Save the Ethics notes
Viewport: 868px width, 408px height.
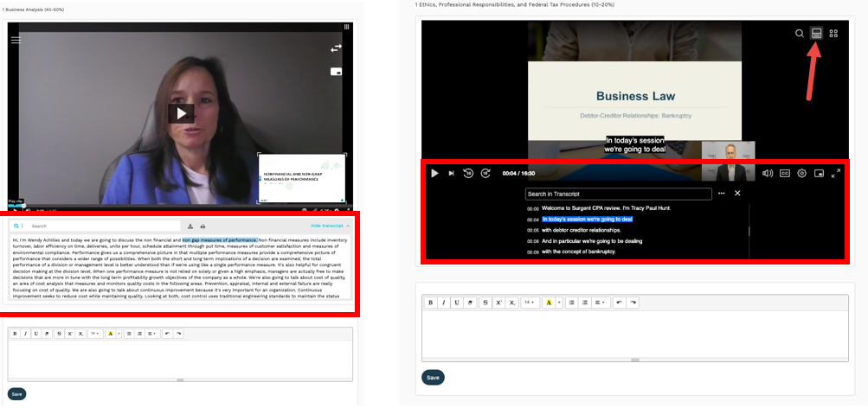433,378
